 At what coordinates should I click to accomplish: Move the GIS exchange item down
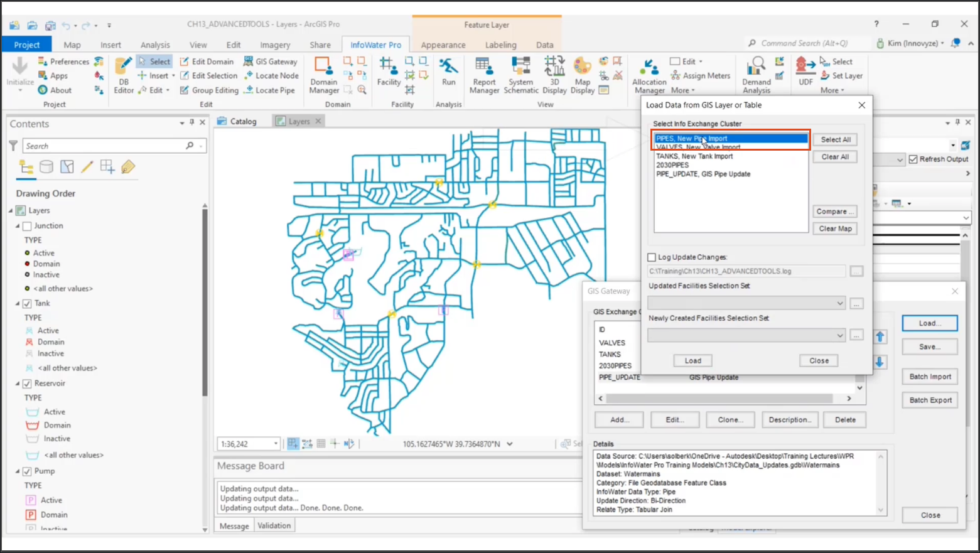[880, 362]
